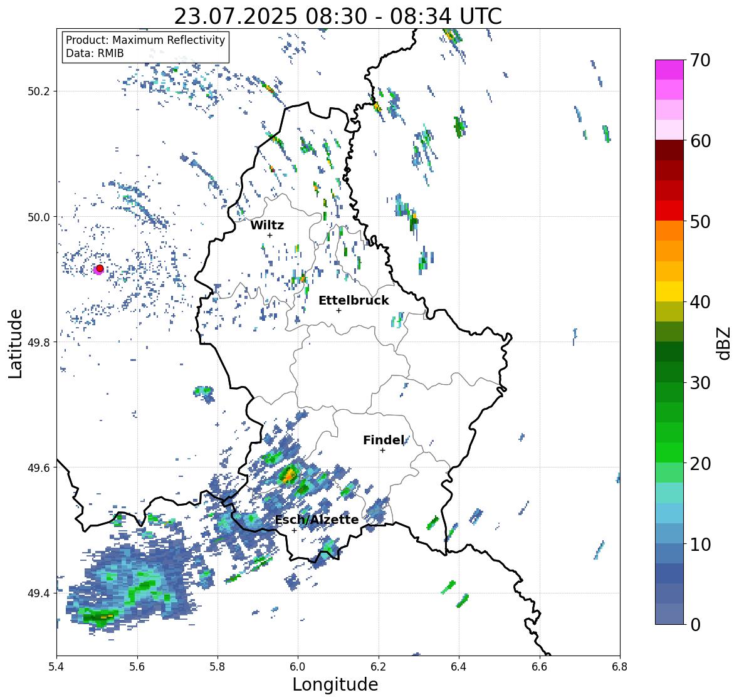Viewport: 739px width, 700px height.
Task: Click the Esch/Alzette station label
Action: click(317, 520)
